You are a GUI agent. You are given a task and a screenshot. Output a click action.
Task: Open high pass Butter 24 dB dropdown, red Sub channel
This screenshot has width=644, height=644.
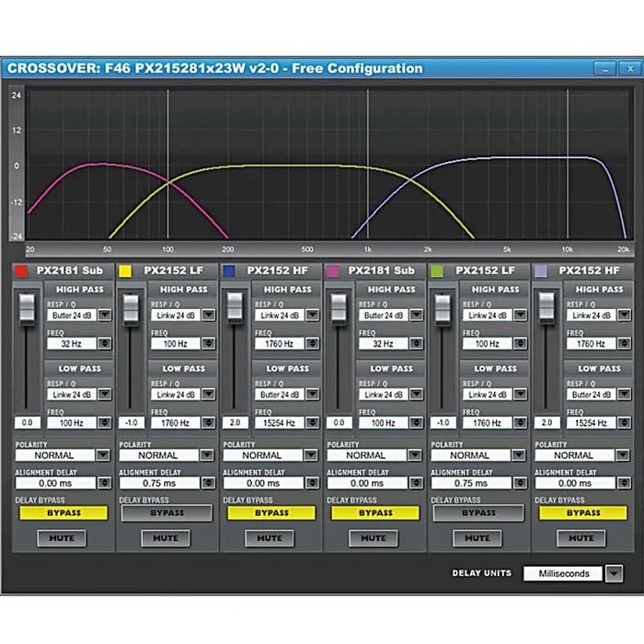coord(105,315)
